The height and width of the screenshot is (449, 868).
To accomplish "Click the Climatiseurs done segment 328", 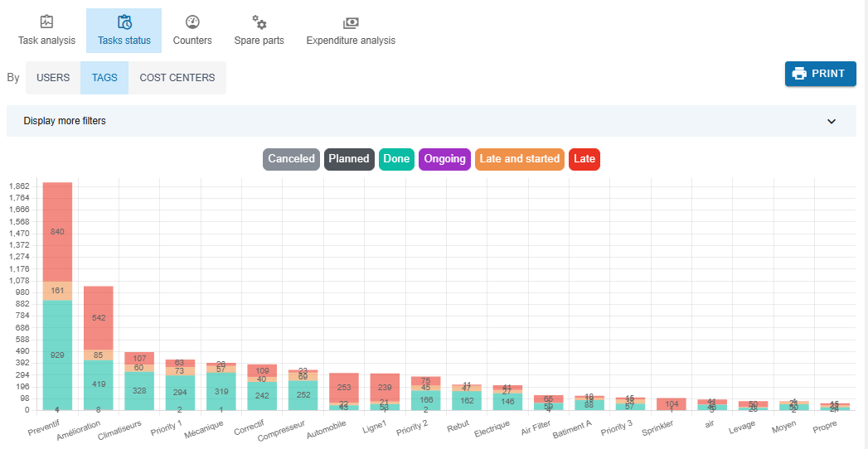I will 139,390.
